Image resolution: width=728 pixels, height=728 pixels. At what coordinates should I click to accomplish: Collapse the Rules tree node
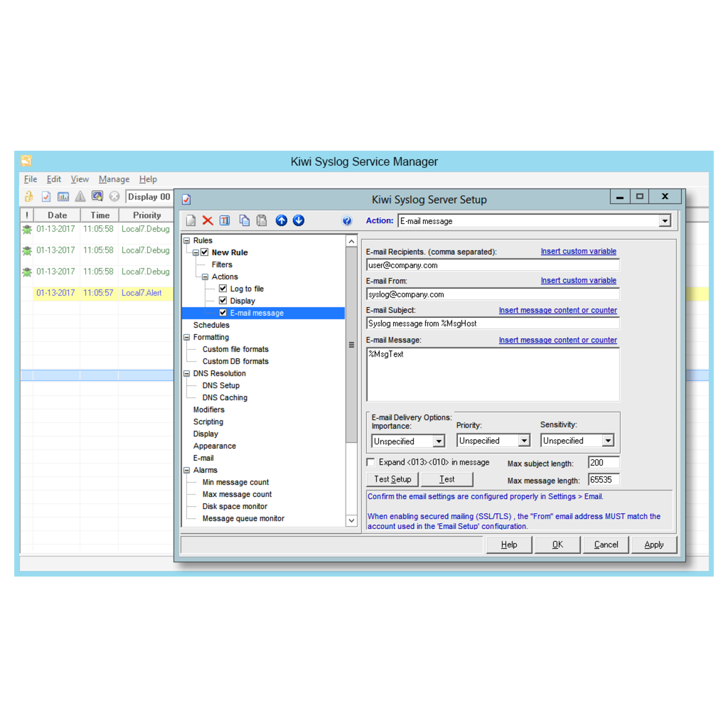point(186,240)
